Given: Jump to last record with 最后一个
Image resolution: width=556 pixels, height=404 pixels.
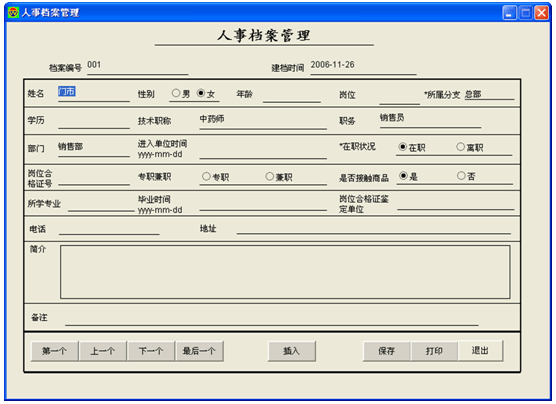Looking at the screenshot, I should pos(199,351).
